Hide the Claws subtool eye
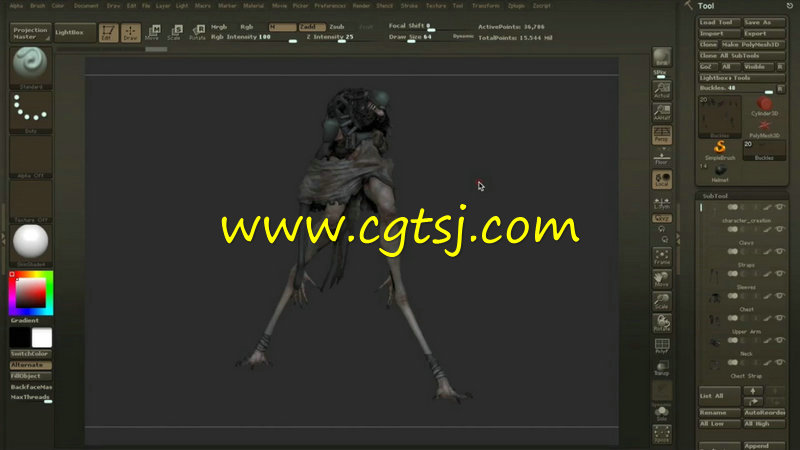Image resolution: width=800 pixels, height=450 pixels. (x=780, y=229)
